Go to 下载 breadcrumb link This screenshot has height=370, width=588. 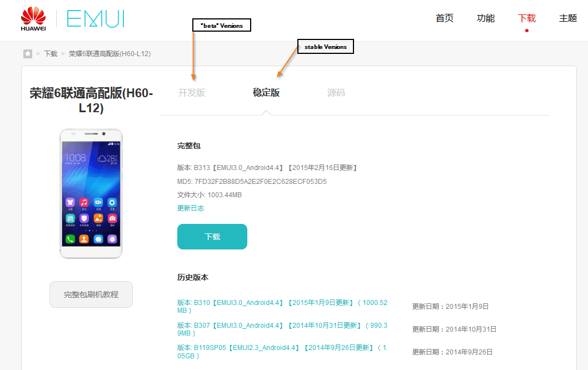point(51,53)
